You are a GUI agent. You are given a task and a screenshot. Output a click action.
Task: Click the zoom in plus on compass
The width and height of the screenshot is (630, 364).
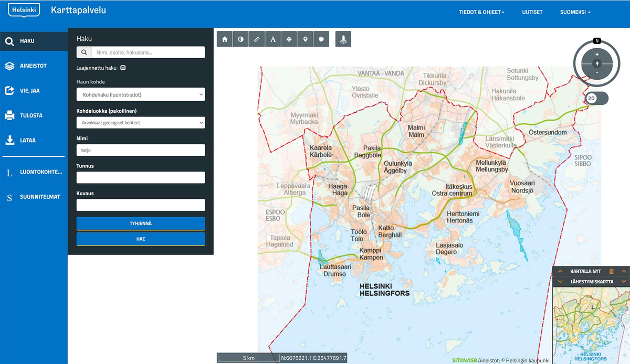(x=597, y=55)
